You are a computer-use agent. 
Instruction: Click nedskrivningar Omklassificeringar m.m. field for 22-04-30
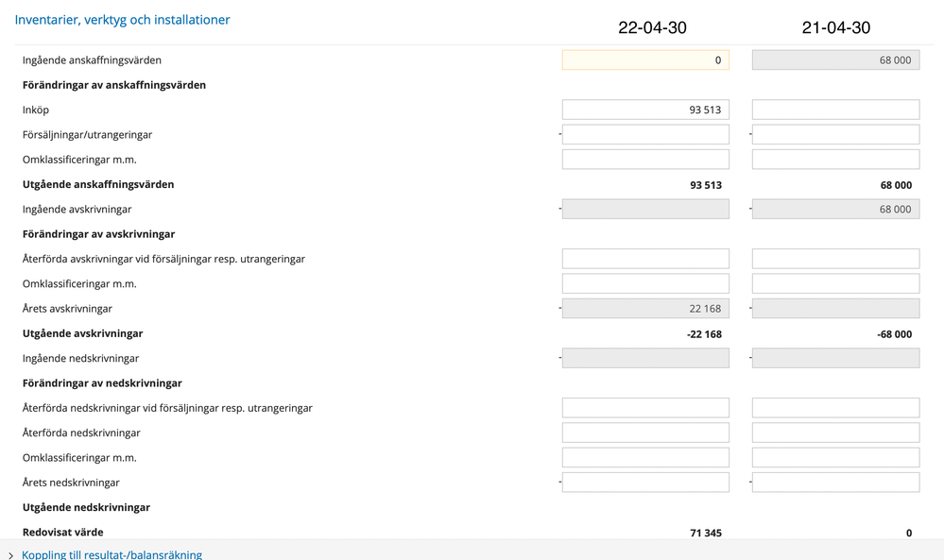pyautogui.click(x=645, y=458)
